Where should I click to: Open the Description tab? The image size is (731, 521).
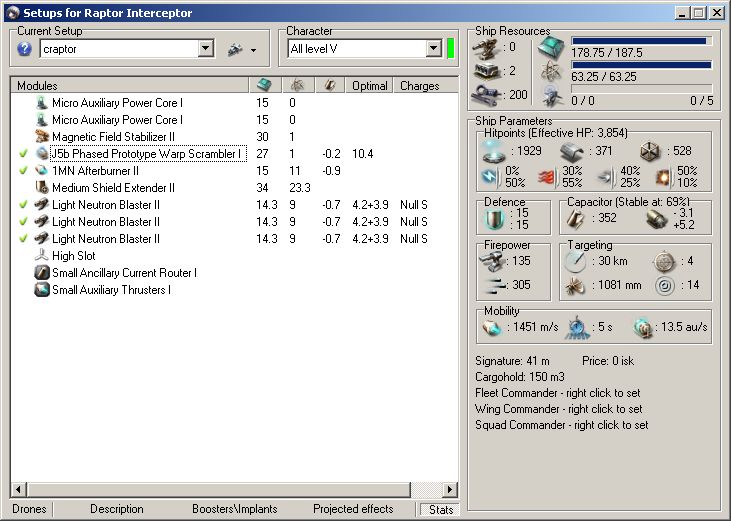coord(117,509)
